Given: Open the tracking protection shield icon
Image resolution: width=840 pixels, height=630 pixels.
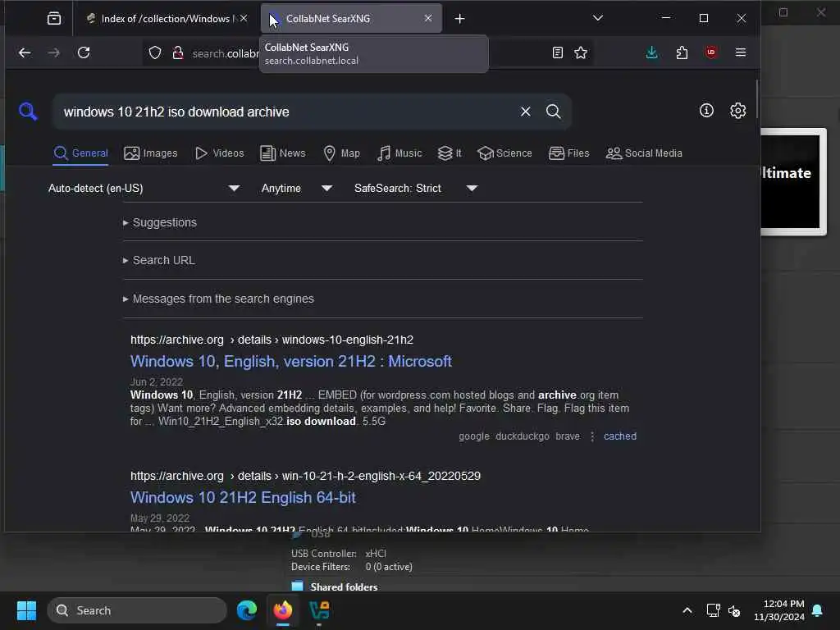Looking at the screenshot, I should (x=155, y=52).
